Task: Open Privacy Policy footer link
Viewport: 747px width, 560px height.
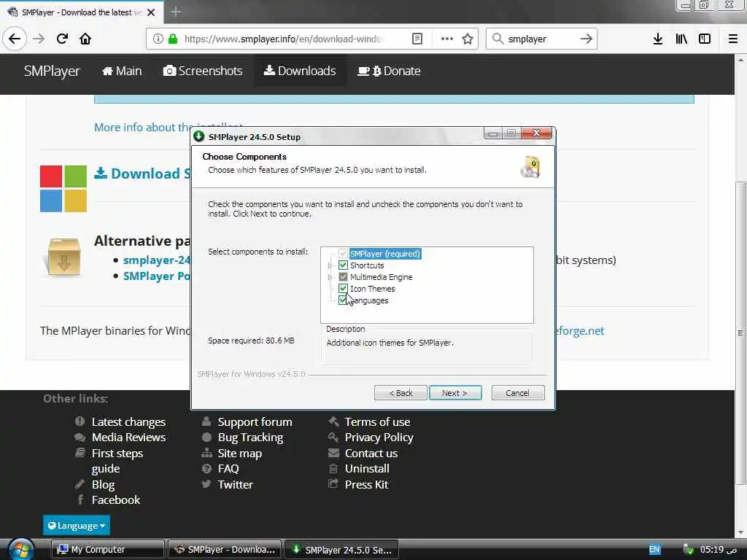Action: coord(379,437)
